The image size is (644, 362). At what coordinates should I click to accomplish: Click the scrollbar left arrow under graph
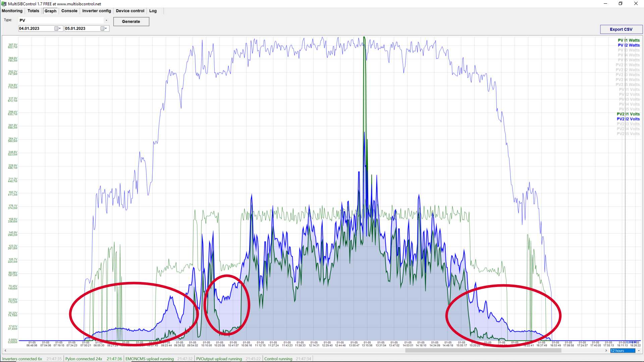coord(5,351)
